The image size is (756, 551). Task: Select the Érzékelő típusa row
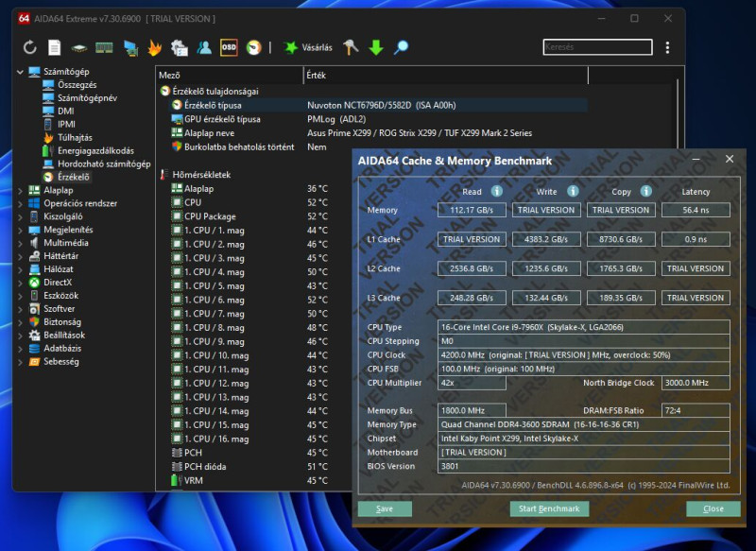coord(379,105)
